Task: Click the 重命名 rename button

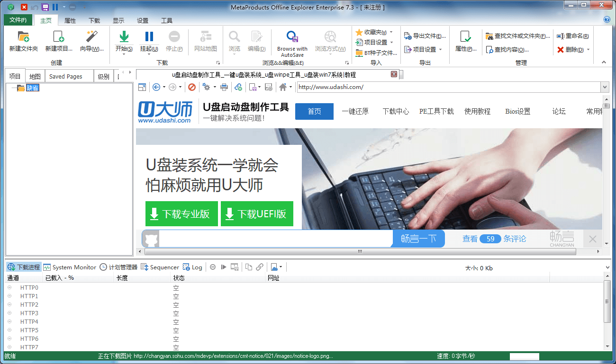Action: (x=573, y=36)
